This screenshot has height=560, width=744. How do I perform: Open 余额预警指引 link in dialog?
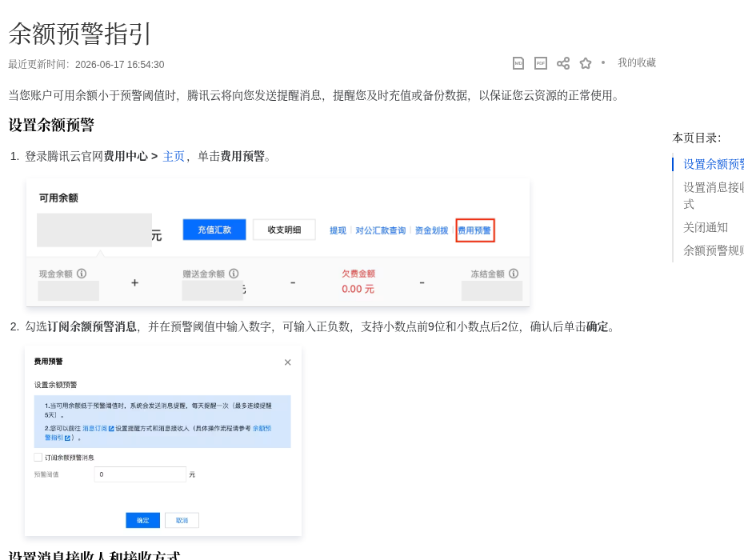point(158,433)
